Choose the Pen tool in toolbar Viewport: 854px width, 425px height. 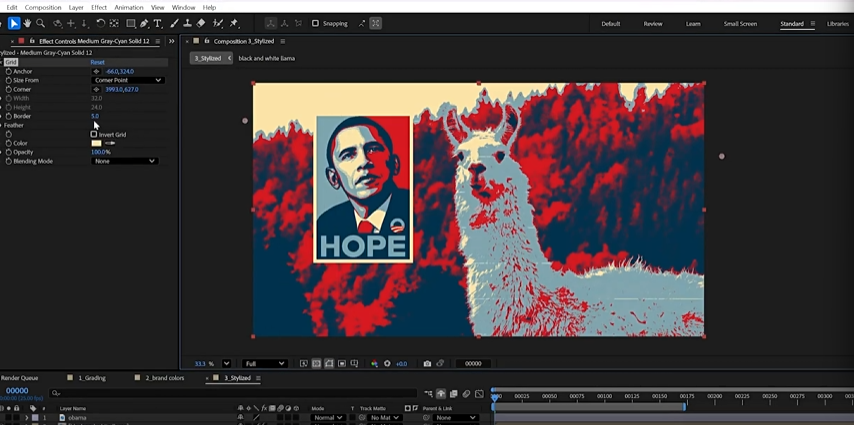coord(144,23)
